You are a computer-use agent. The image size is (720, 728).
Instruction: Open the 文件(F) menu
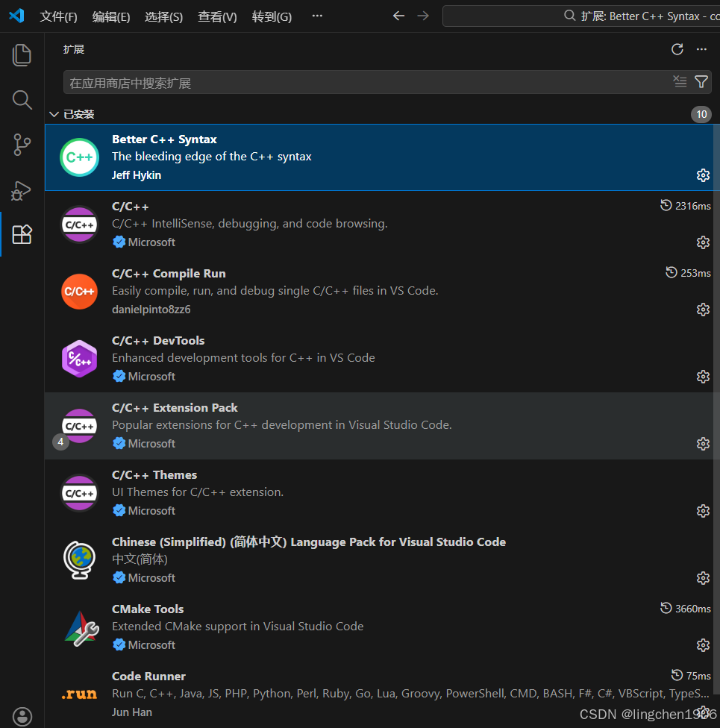click(x=58, y=16)
